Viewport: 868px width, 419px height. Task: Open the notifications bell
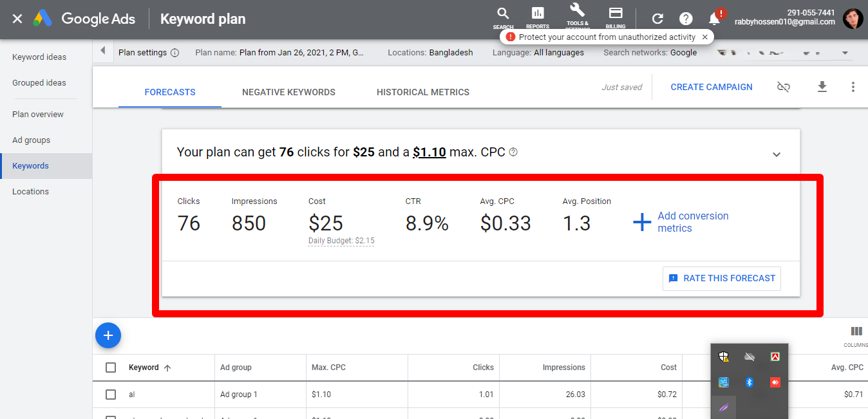714,19
